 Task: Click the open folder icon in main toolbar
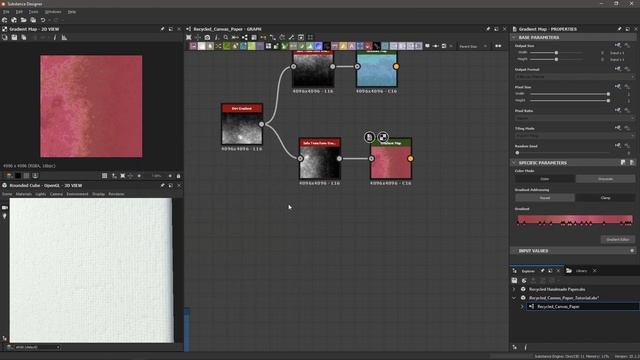pyautogui.click(x=24, y=20)
